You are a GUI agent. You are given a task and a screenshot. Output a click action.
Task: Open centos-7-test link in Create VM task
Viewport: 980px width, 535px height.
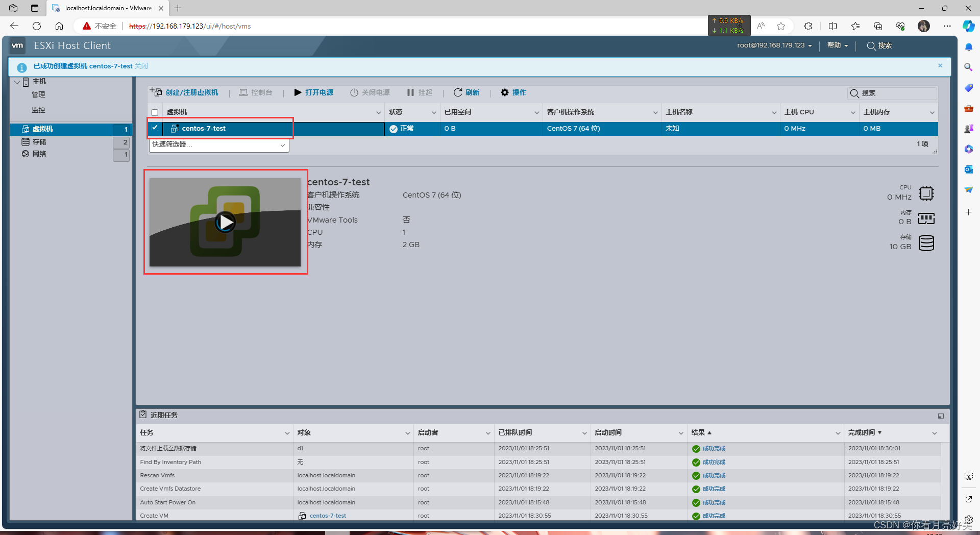(328, 516)
